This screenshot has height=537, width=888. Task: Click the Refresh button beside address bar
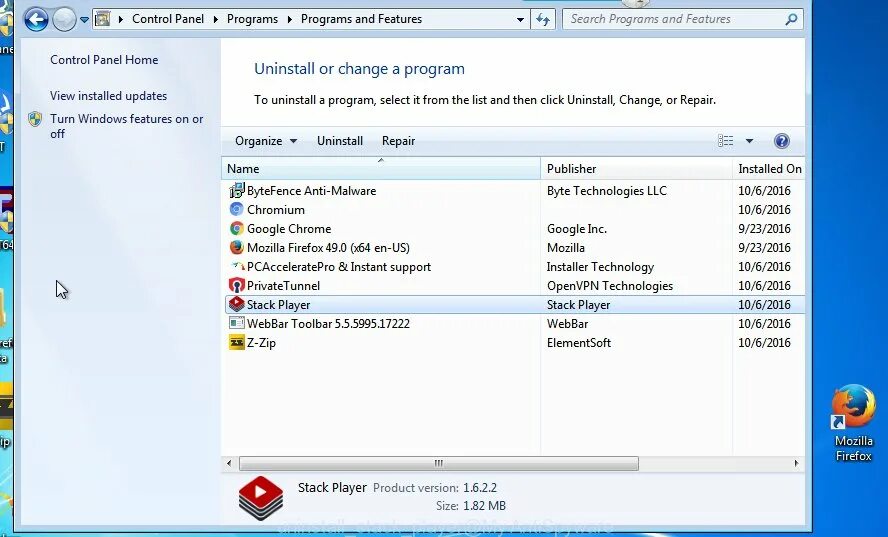(x=543, y=20)
